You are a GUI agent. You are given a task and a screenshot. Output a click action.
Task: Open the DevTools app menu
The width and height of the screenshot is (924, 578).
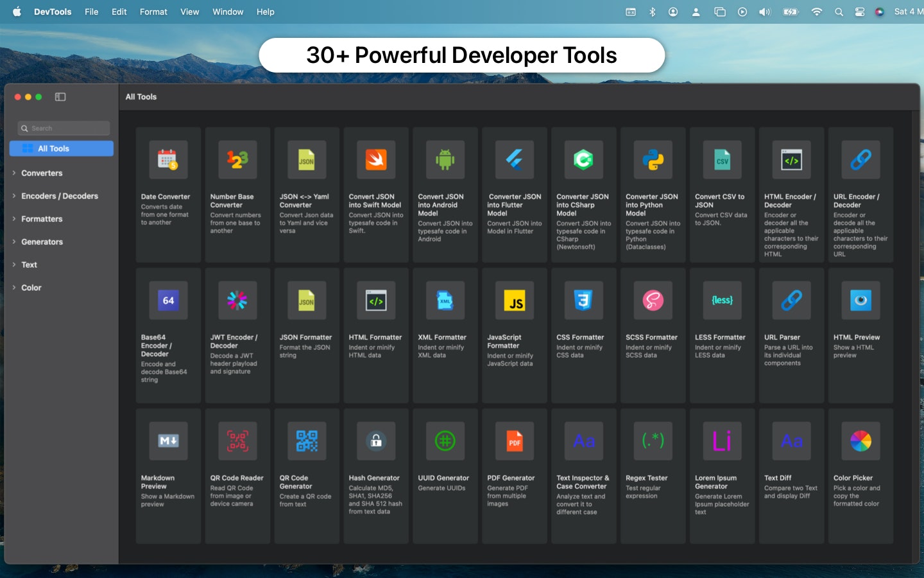(x=53, y=12)
